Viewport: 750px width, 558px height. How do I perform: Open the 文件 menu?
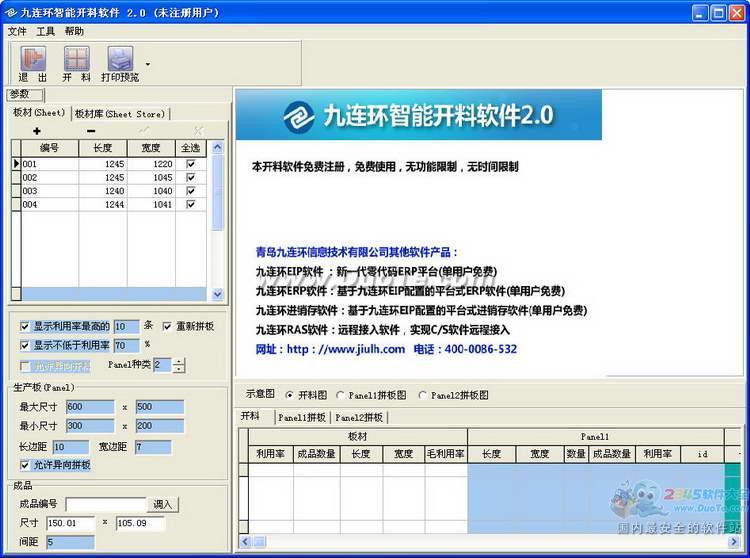[17, 32]
